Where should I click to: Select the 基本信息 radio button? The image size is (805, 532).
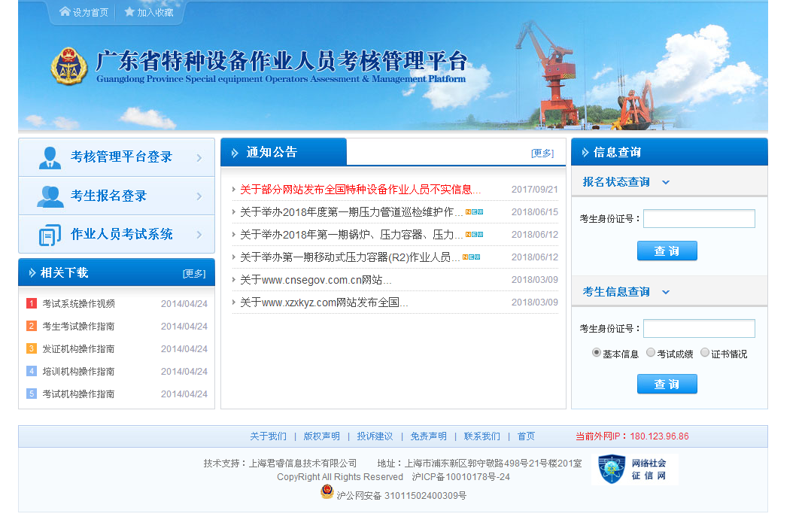click(x=597, y=352)
